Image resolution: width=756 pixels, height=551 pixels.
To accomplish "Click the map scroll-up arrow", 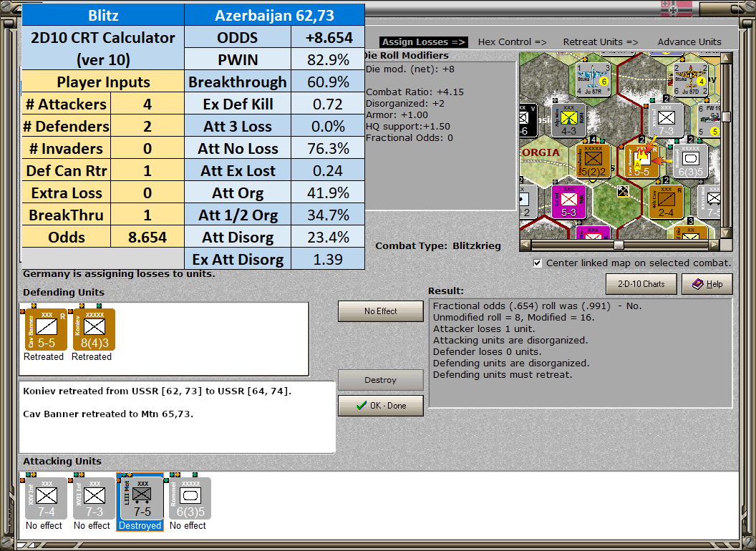I will point(726,59).
